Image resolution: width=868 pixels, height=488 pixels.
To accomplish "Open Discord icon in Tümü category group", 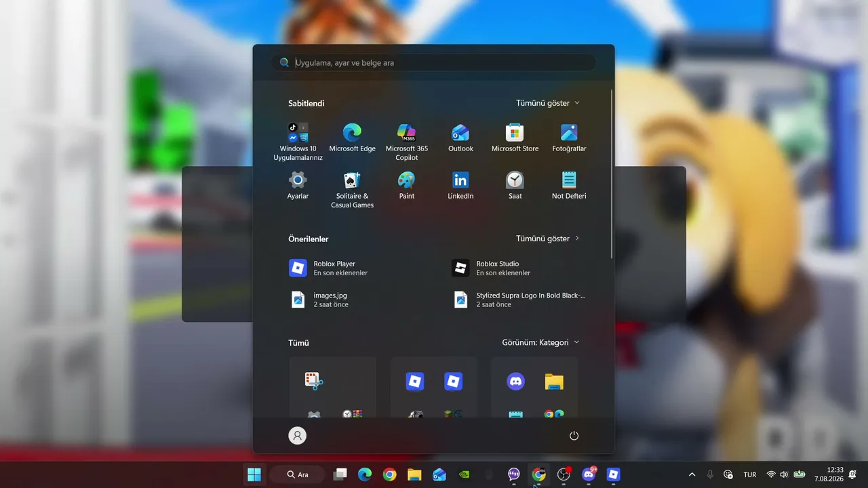I will point(515,381).
